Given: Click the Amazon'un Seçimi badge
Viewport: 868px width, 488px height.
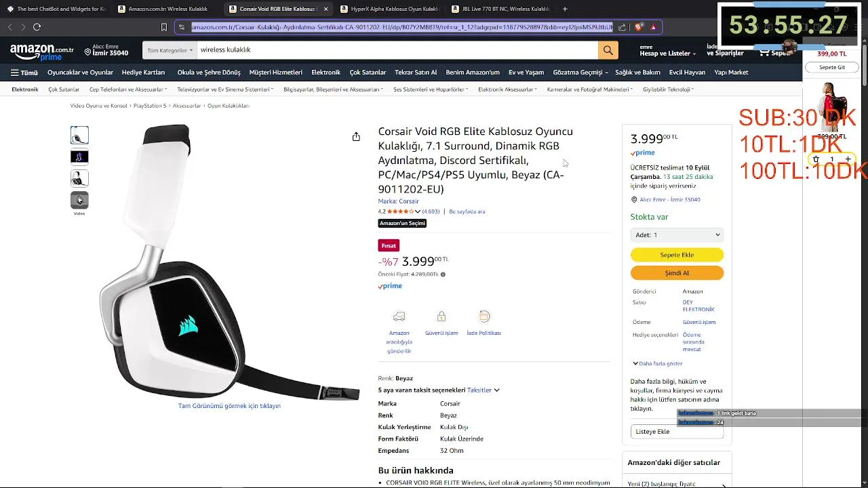Looking at the screenshot, I should tap(402, 224).
